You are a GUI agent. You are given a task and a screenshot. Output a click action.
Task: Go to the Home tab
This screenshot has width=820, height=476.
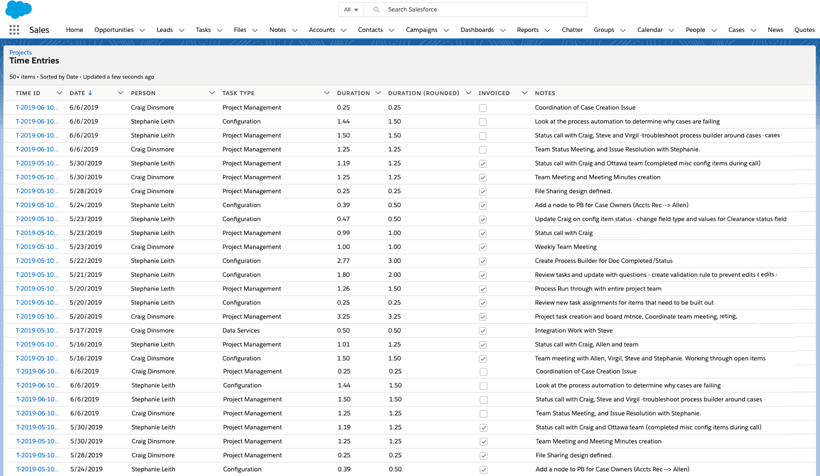(74, 30)
